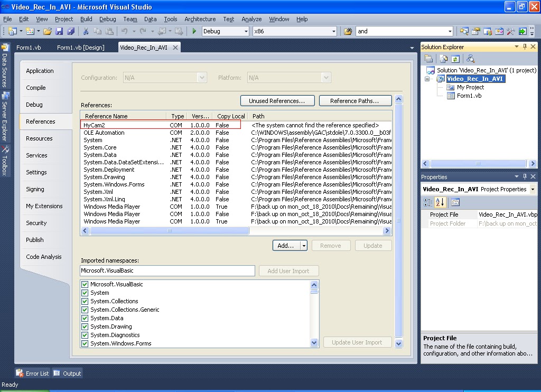Click the Cut scissors icon

(x=86, y=31)
